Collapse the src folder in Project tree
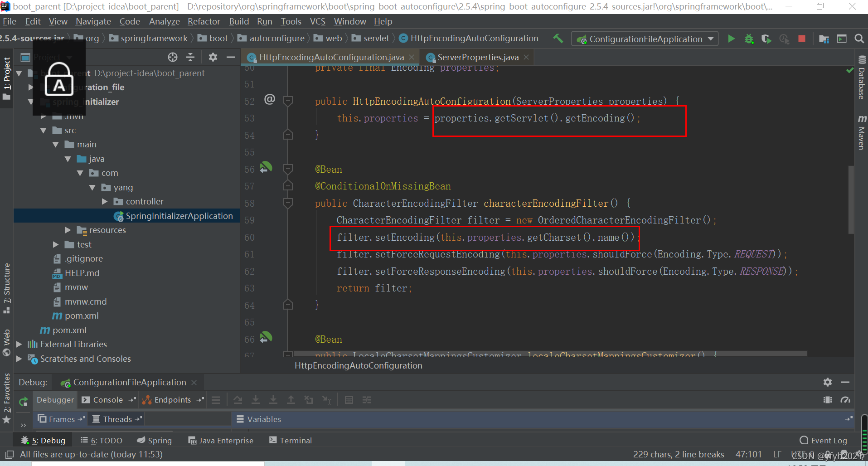The image size is (868, 466). pos(44,130)
